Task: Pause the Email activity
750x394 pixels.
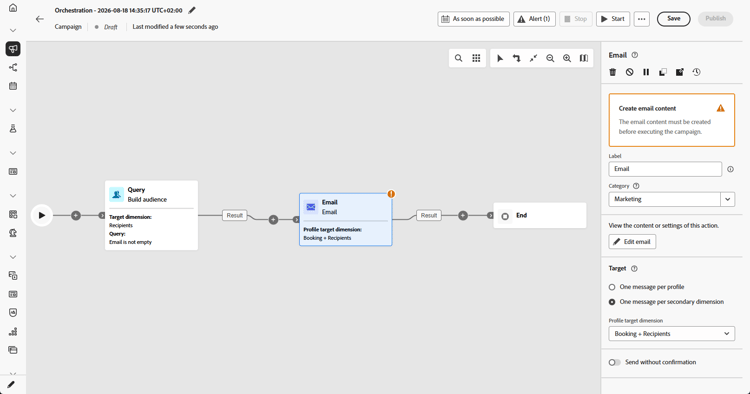Action: 646,72
